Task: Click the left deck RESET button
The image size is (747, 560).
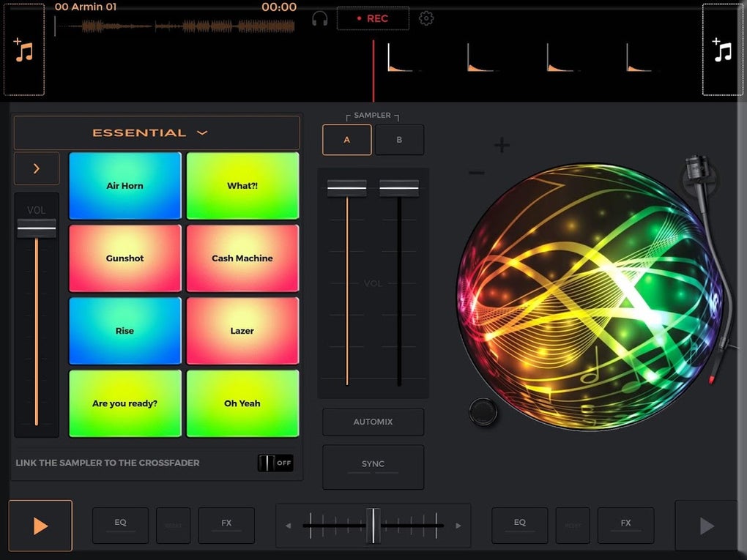Action: (x=174, y=526)
